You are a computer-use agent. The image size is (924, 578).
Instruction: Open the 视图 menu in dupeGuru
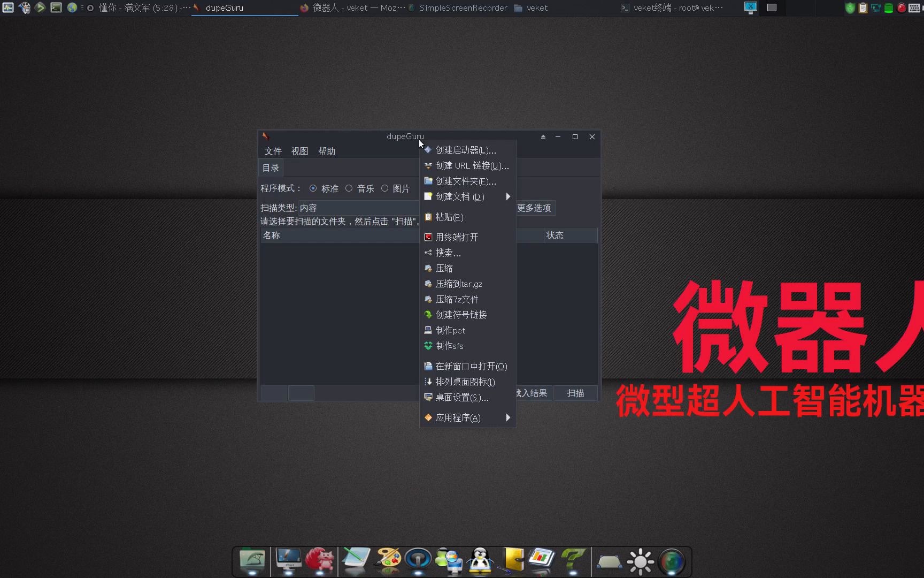299,151
